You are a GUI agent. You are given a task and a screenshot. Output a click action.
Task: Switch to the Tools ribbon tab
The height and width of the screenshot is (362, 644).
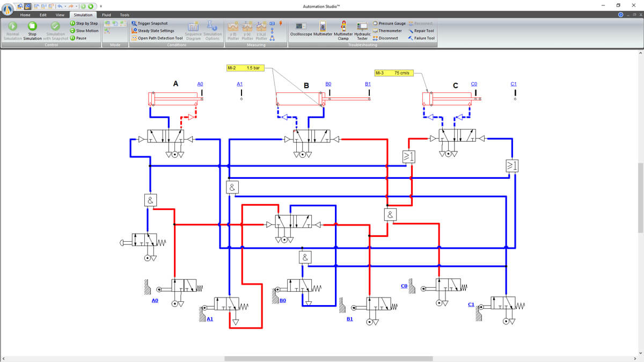[x=125, y=15]
